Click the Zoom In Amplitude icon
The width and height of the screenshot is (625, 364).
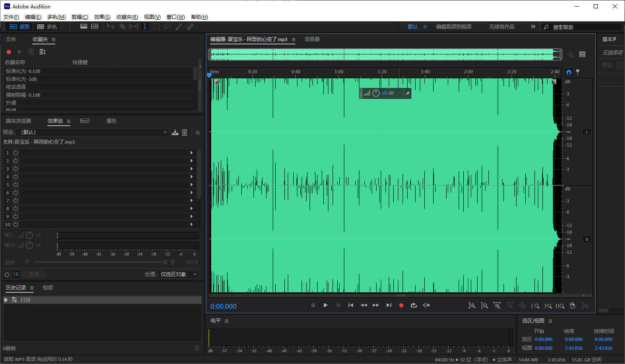coord(472,306)
